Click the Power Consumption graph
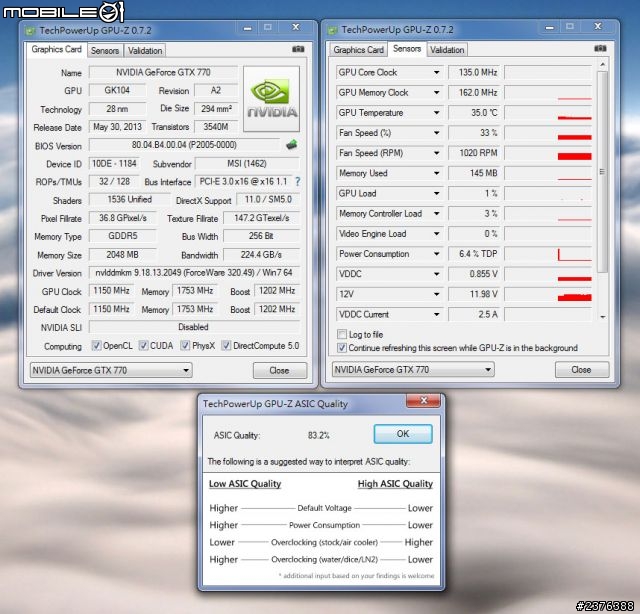Image resolution: width=640 pixels, height=614 pixels. (548, 254)
